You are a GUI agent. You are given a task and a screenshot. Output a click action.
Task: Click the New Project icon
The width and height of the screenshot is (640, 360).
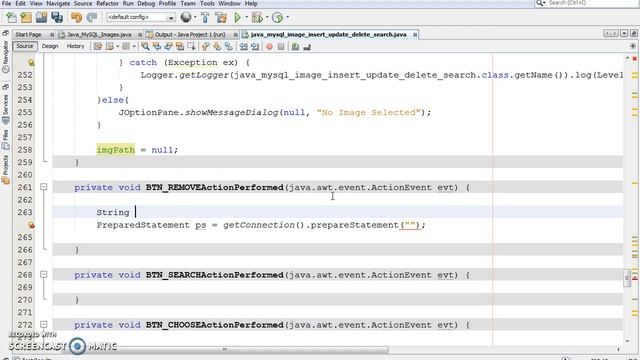pos(26,17)
